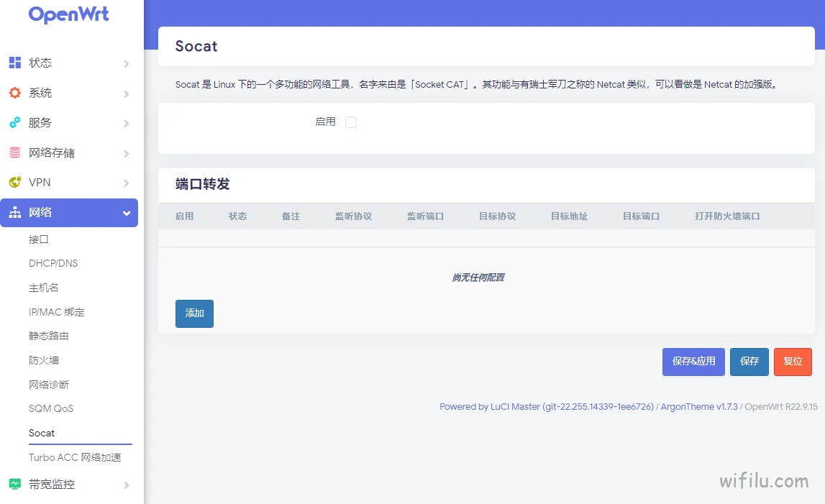Click the 带宽监控 monitor icon in the sidebar
This screenshot has width=825, height=504.
pyautogui.click(x=14, y=484)
